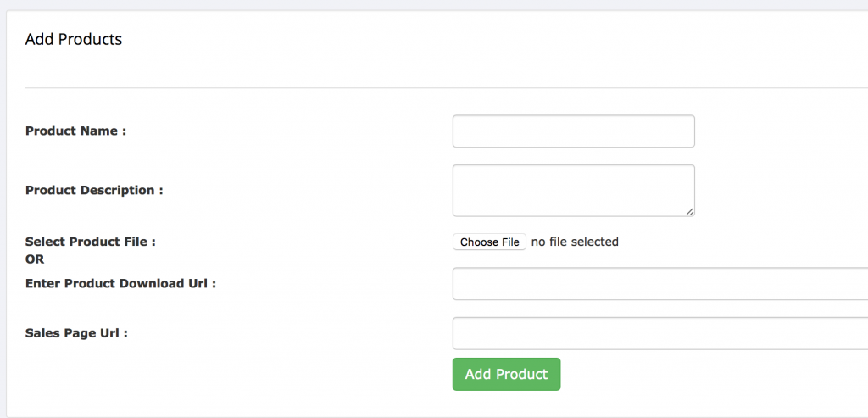
Task: Click the 'Enter Product Download Url :' label
Action: coord(120,283)
